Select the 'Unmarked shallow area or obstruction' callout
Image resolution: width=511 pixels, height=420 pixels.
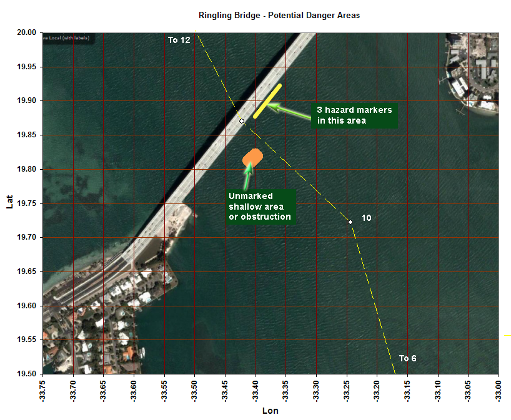point(259,207)
